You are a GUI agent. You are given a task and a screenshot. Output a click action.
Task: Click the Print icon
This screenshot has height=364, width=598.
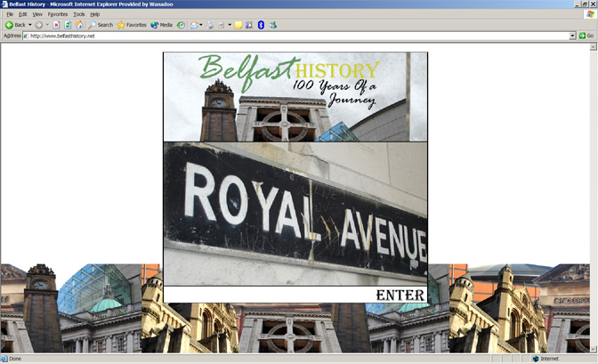pos(209,25)
